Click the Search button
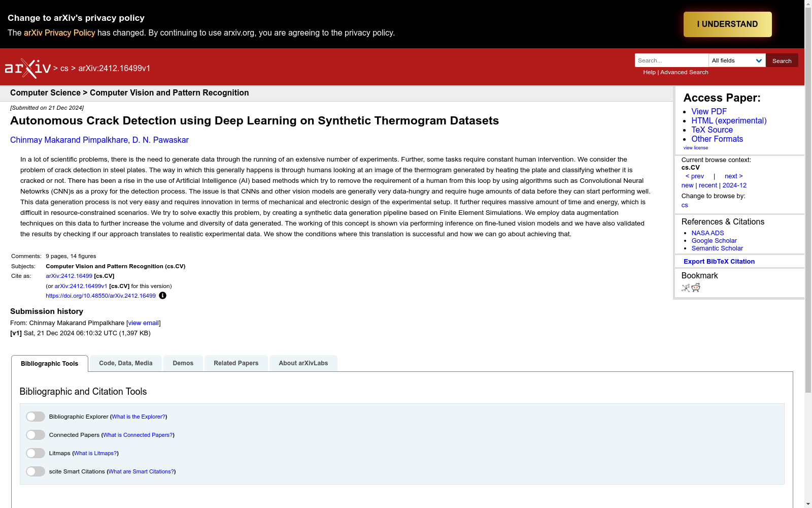This screenshot has height=508, width=812. pyautogui.click(x=782, y=60)
